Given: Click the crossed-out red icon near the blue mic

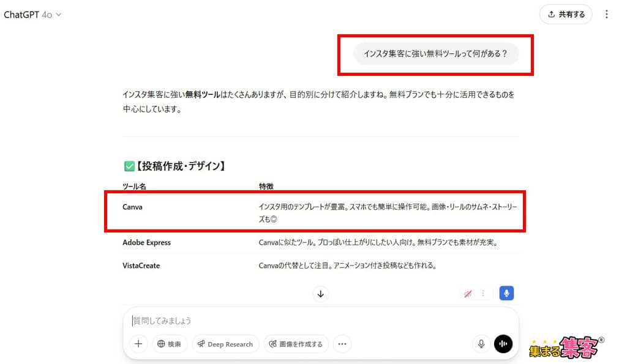Looking at the screenshot, I should pos(468,294).
